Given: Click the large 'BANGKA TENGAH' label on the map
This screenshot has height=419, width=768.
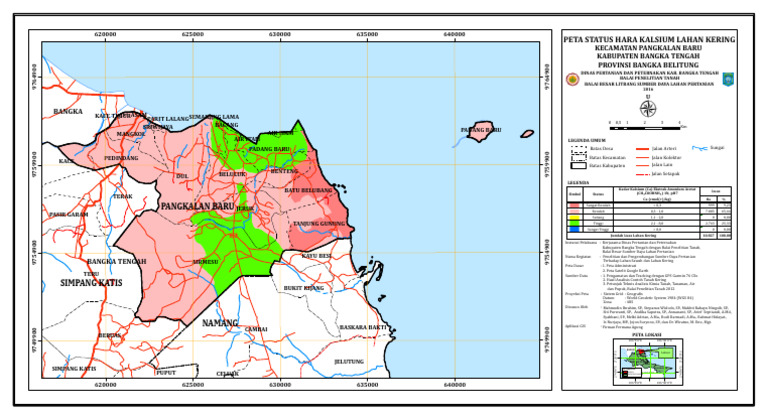Looking at the screenshot, I should point(117,261).
